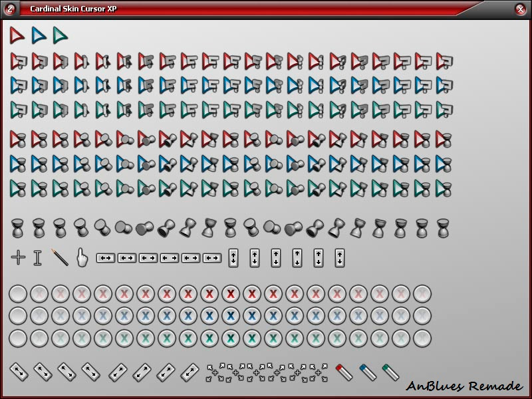This screenshot has width=532, height=399.
Task: Select the crosshair precision cursor
Action: (18, 257)
